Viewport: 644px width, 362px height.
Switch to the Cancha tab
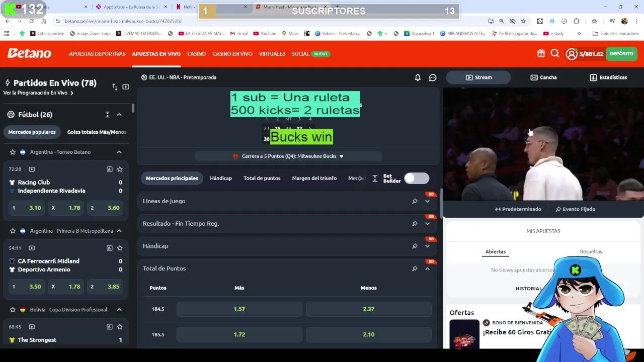(x=543, y=77)
